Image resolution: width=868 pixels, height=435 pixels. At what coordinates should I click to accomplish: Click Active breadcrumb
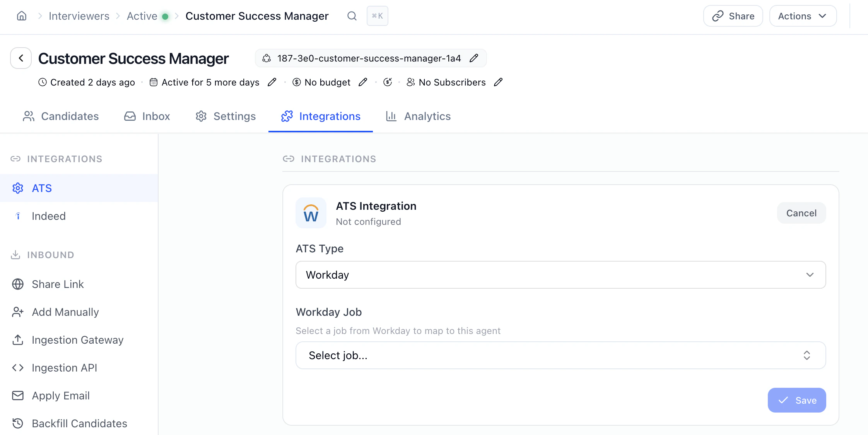point(142,16)
